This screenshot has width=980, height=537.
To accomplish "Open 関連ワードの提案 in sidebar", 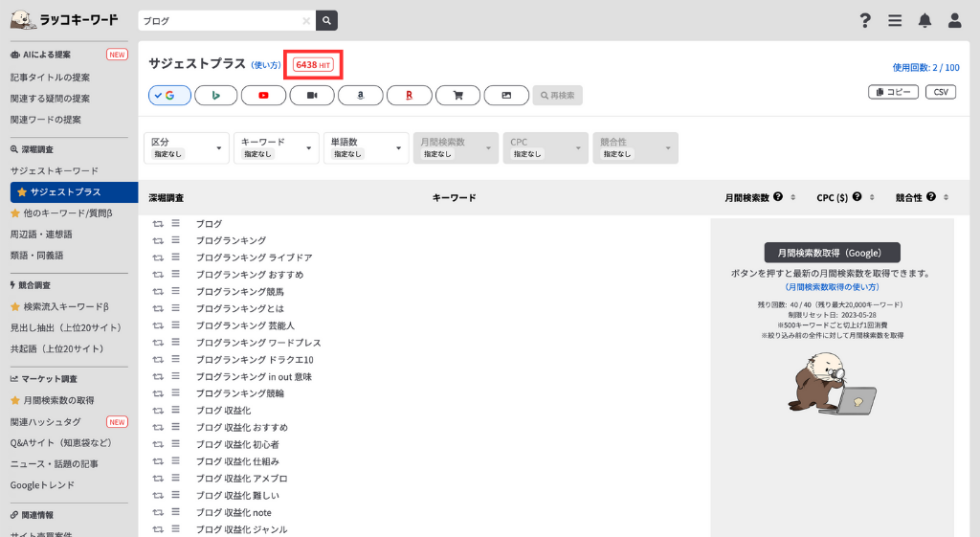I will 46,120.
